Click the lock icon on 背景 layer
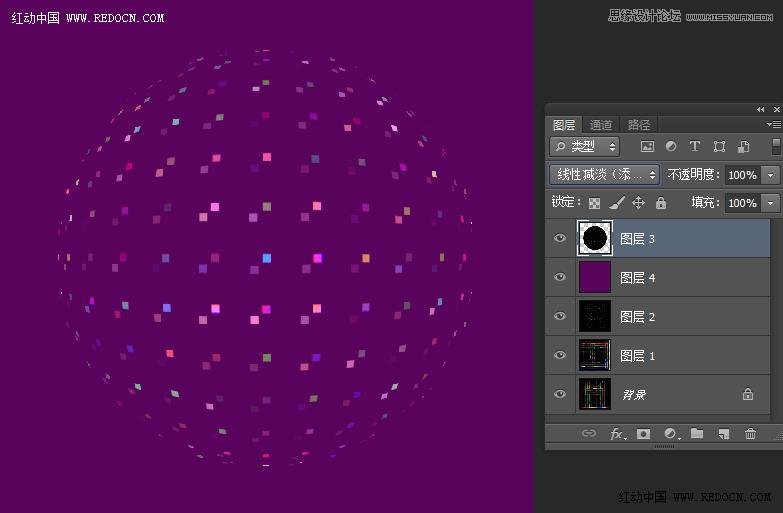 (748, 394)
